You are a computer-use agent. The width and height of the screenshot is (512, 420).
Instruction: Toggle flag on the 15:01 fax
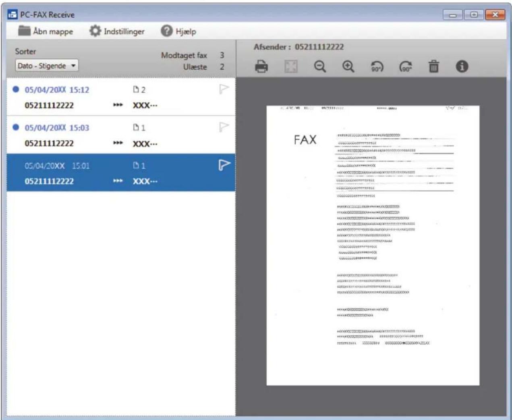pyautogui.click(x=224, y=164)
